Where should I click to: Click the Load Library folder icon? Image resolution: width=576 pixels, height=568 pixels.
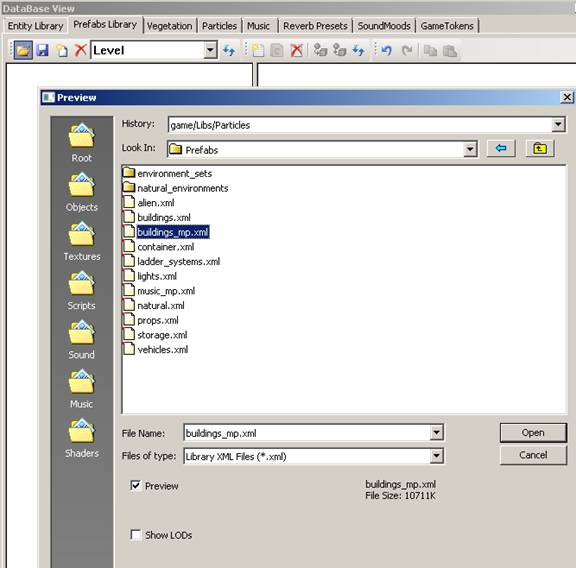23,50
